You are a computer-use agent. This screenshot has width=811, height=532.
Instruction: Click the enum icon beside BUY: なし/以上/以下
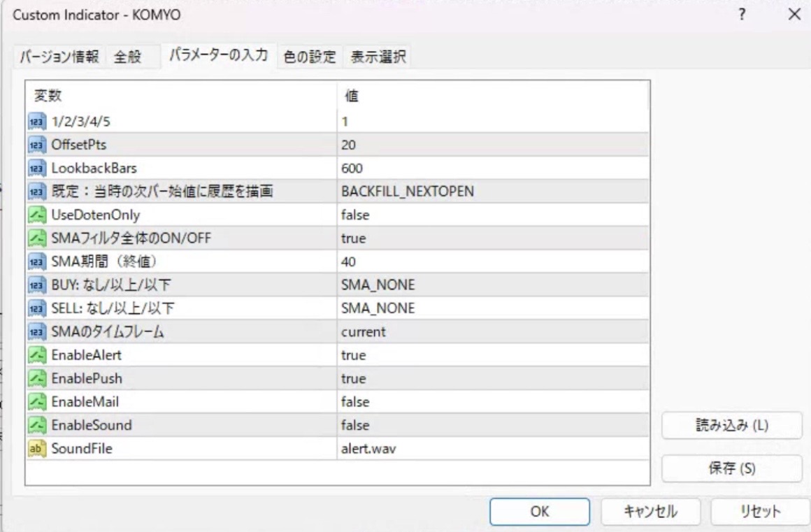pos(37,285)
